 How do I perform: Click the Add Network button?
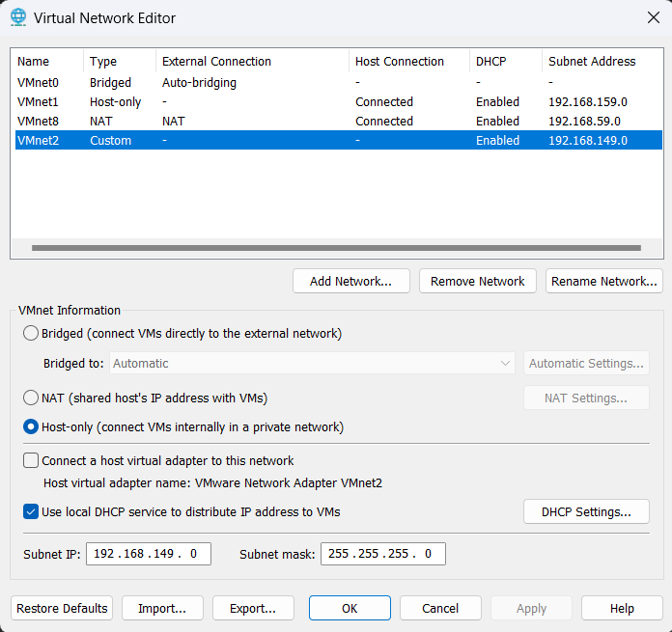[350, 281]
